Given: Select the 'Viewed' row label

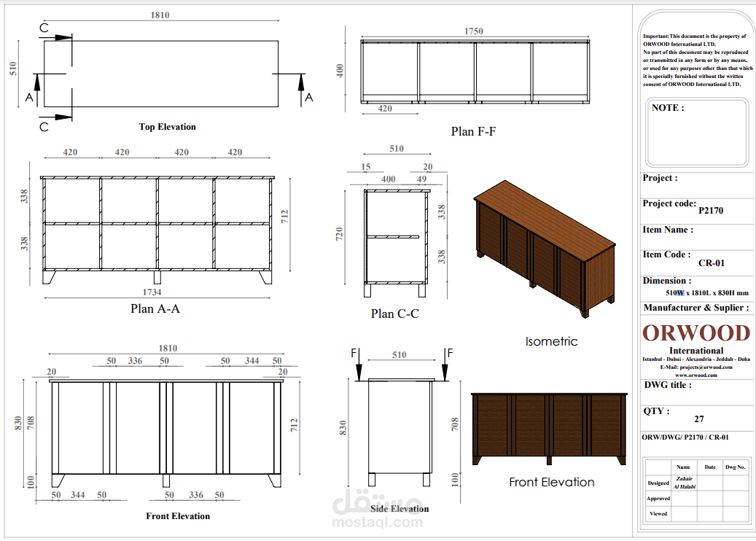Looking at the screenshot, I should point(658,514).
